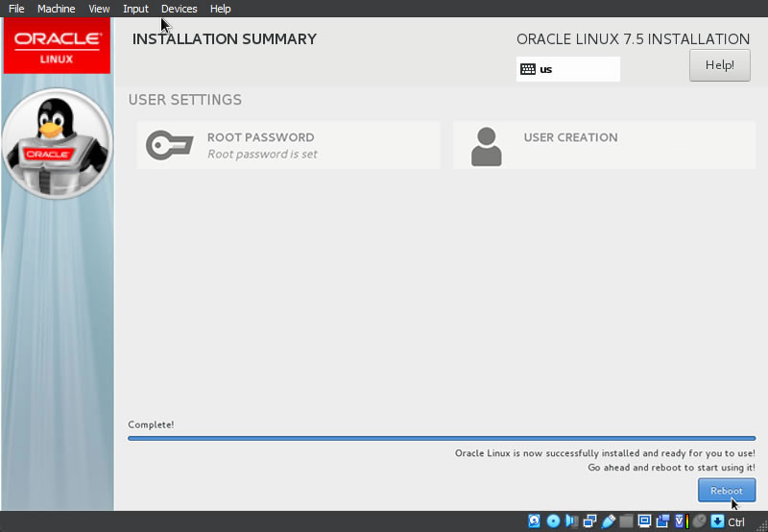Click the installation progress bar

[442, 439]
